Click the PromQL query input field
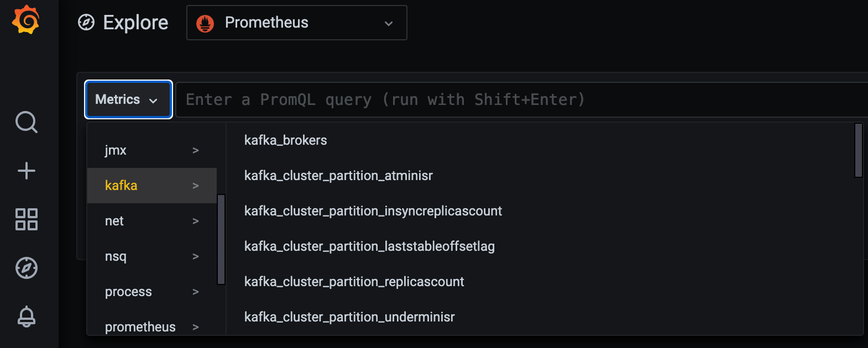 coord(520,100)
